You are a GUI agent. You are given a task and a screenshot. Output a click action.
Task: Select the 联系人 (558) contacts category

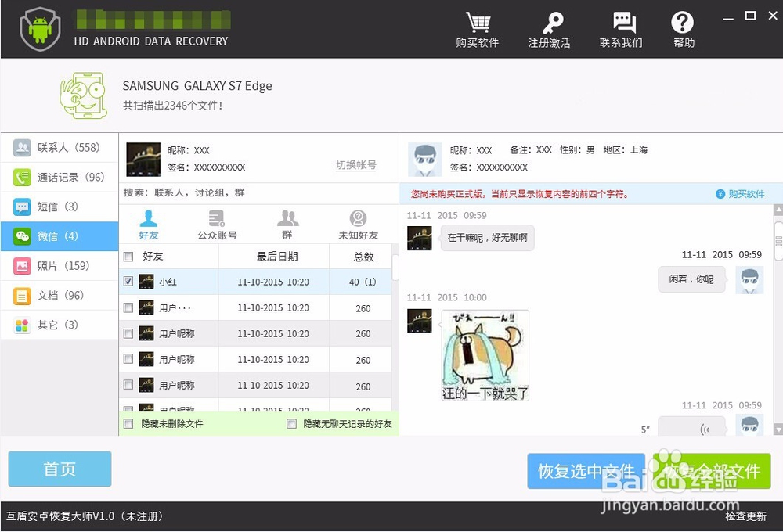click(59, 147)
